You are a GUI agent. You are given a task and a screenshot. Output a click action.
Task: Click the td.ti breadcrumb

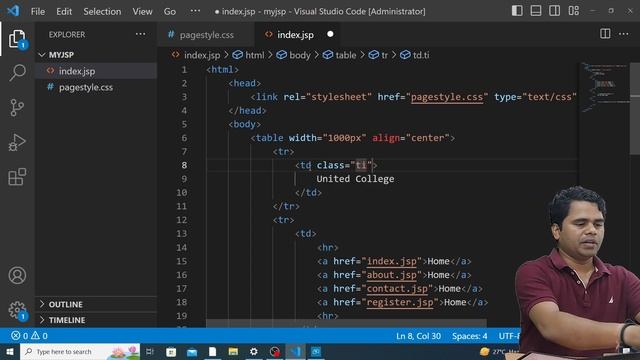[x=415, y=55]
